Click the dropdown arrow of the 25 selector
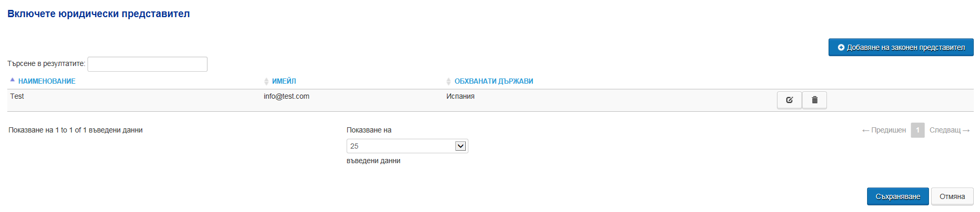Screen dimensions: 980x212 [460, 146]
